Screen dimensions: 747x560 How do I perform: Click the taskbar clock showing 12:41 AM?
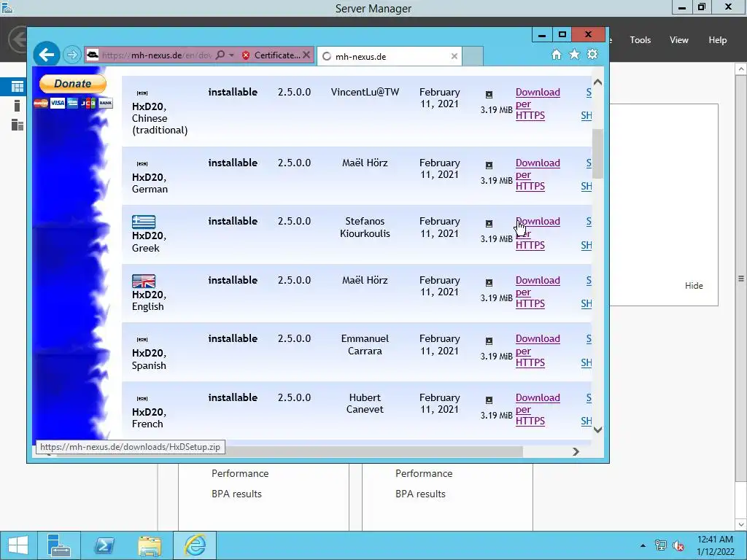(715, 540)
